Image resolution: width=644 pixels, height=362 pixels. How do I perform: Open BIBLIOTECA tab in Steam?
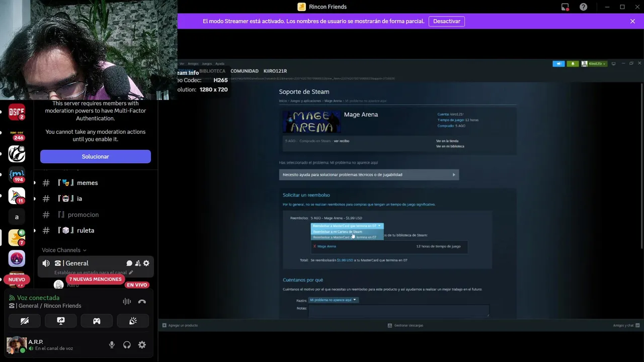pyautogui.click(x=212, y=71)
